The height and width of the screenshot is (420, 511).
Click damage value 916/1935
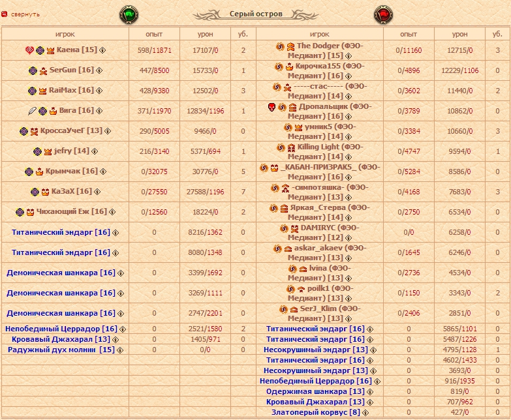click(460, 382)
